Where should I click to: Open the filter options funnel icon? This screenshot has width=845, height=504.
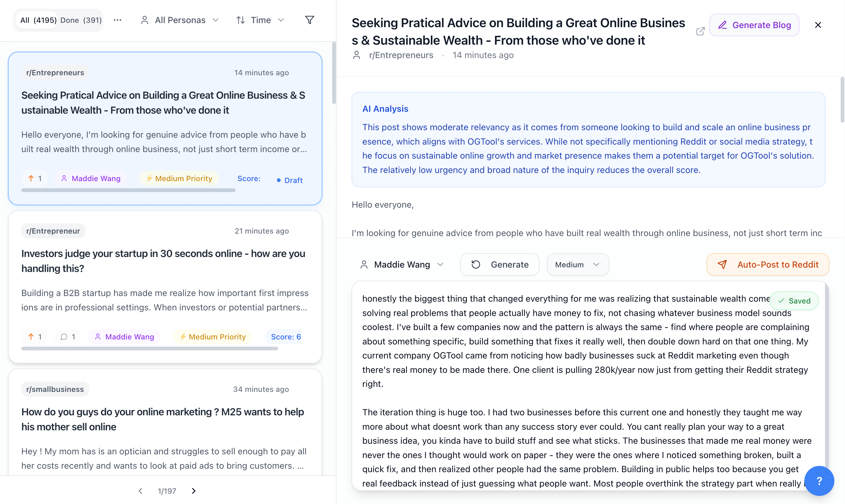pyautogui.click(x=309, y=20)
